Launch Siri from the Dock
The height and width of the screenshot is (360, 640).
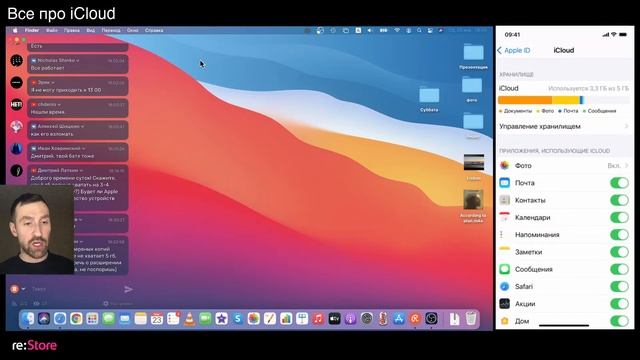pos(44,318)
